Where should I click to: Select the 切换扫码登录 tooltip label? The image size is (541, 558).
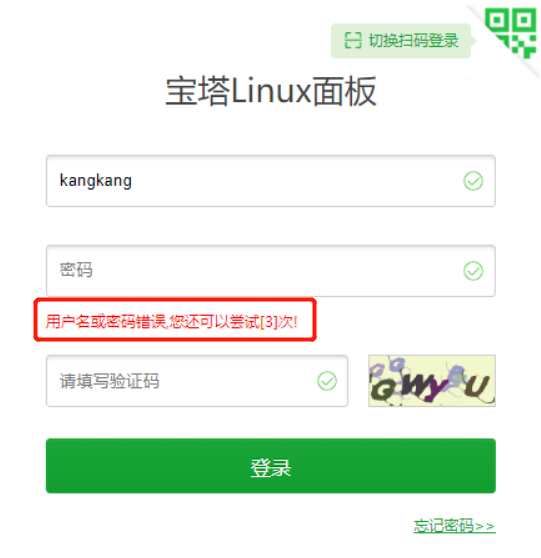click(x=413, y=41)
